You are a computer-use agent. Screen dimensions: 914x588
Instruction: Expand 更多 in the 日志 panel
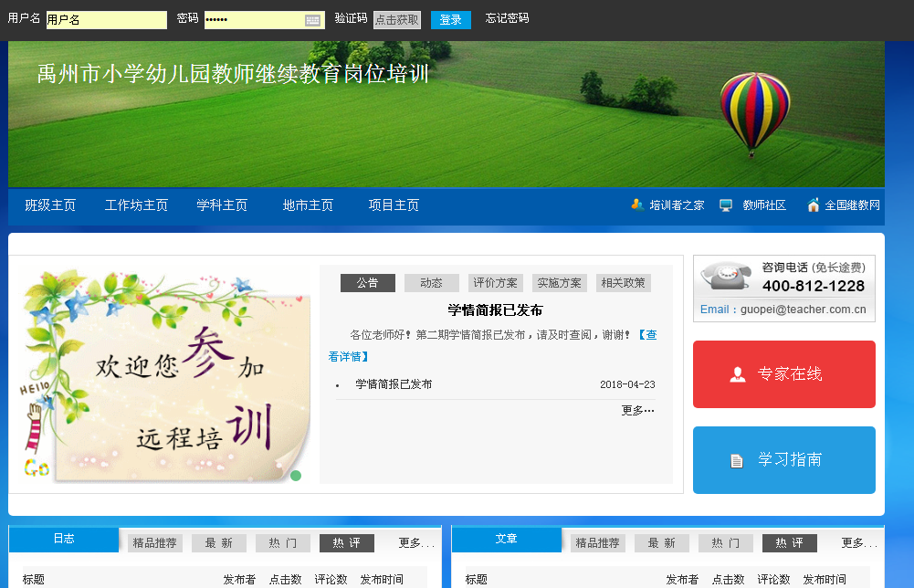pyautogui.click(x=416, y=543)
